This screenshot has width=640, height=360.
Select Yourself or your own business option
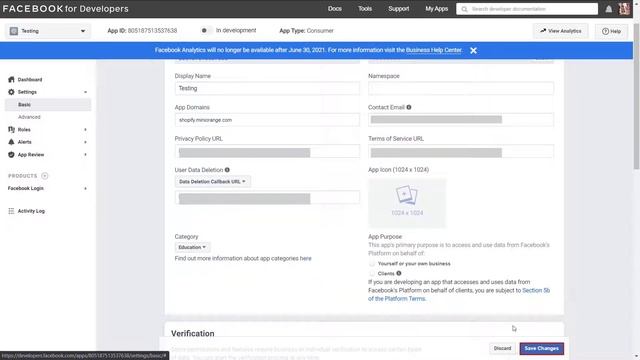pyautogui.click(x=372, y=264)
